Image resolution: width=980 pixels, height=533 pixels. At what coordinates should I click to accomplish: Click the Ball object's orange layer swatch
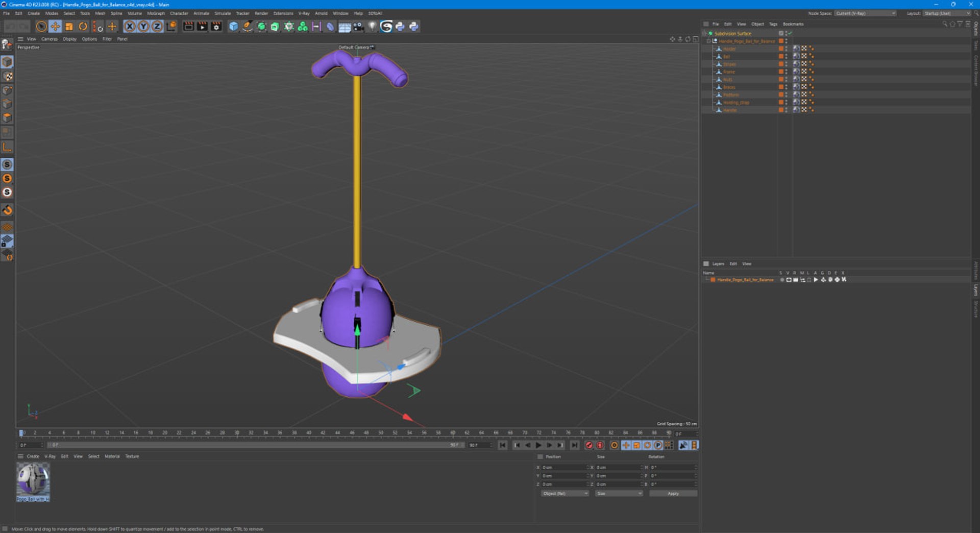(780, 56)
